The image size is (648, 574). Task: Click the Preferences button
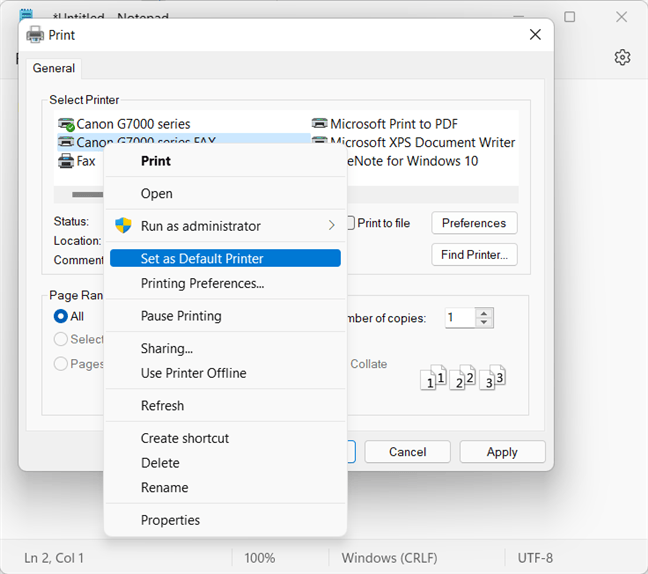point(474,223)
